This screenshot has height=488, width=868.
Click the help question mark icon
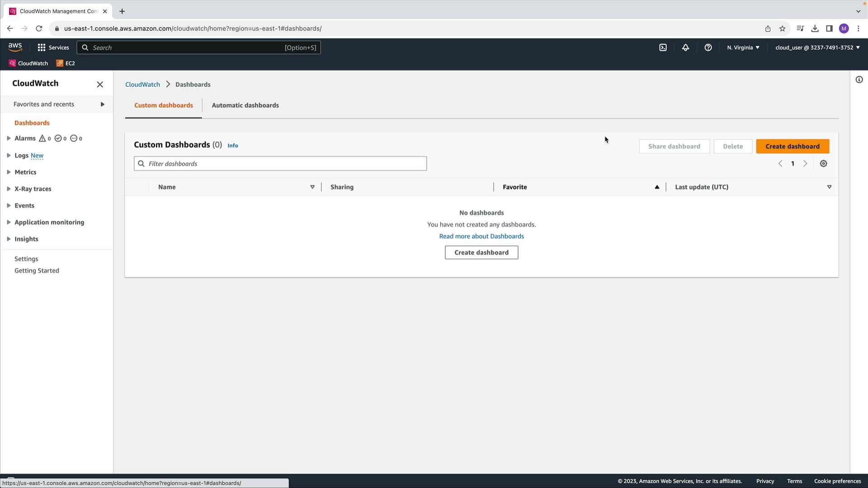pyautogui.click(x=708, y=47)
